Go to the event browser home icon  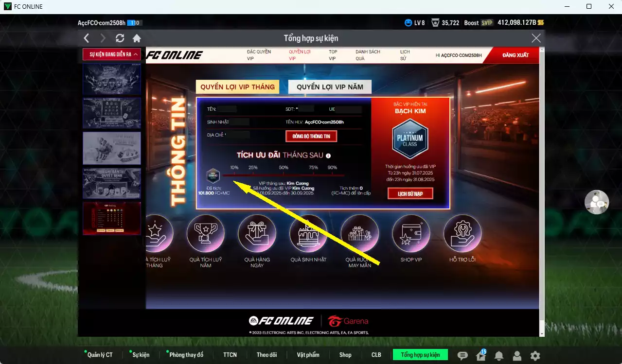[137, 38]
